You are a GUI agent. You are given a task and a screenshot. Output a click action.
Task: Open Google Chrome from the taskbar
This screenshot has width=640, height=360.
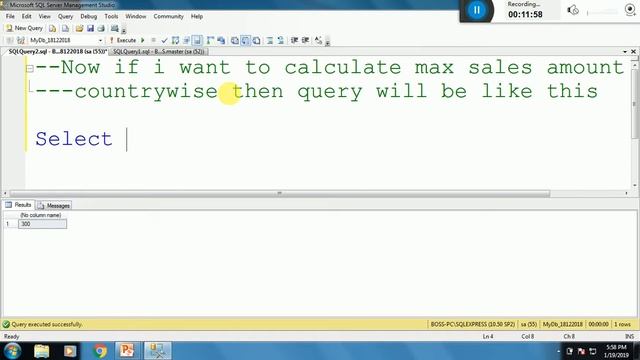[x=99, y=351]
